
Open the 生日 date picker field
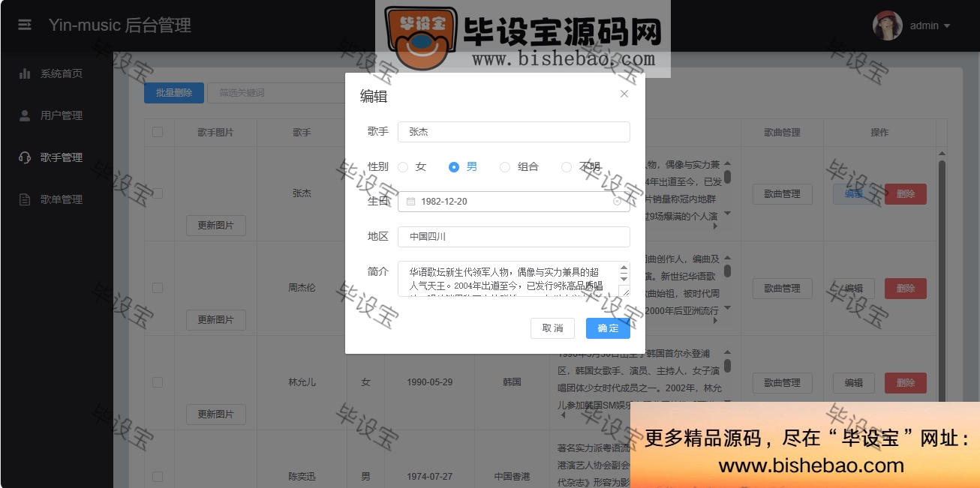[514, 202]
